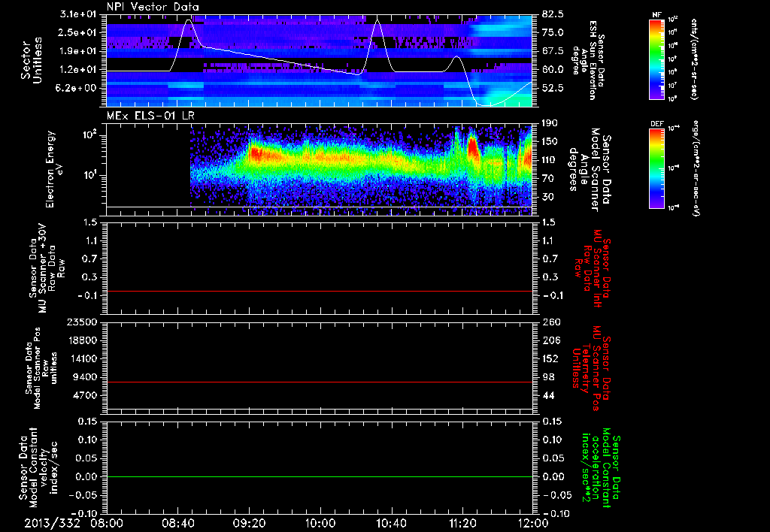Image resolution: width=770 pixels, height=532 pixels.
Task: Click the empty black region before 08:40 in ELS plot
Action: (x=148, y=166)
